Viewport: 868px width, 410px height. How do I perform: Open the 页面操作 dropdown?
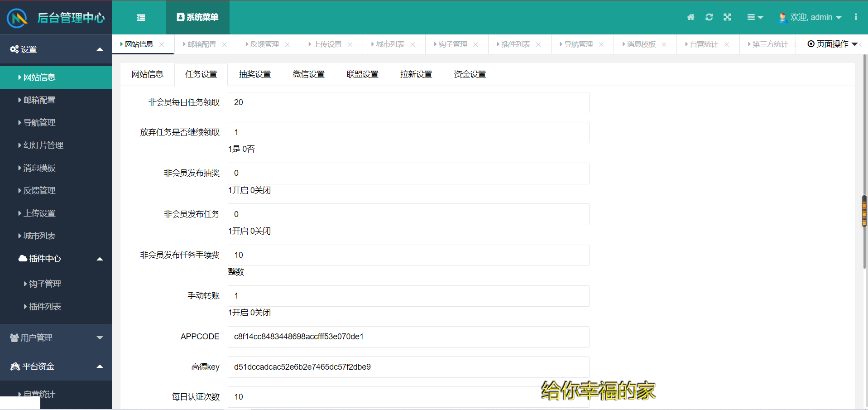pyautogui.click(x=832, y=44)
